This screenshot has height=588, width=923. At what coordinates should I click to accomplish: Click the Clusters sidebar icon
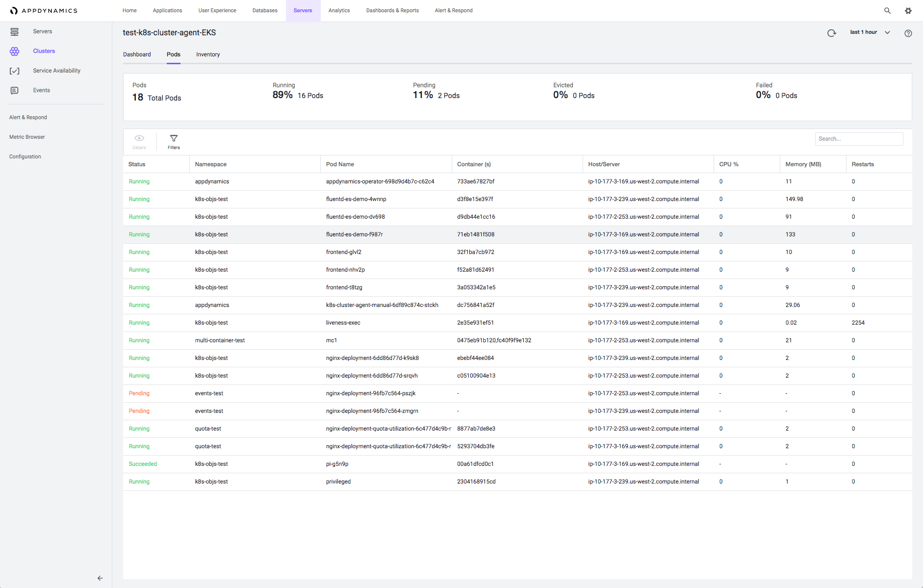[x=15, y=51]
